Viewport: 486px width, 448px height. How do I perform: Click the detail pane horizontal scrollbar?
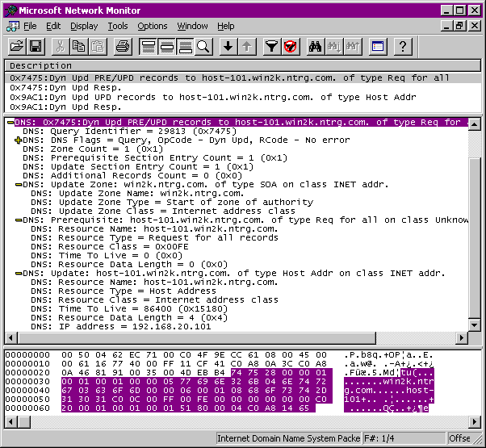(234, 339)
